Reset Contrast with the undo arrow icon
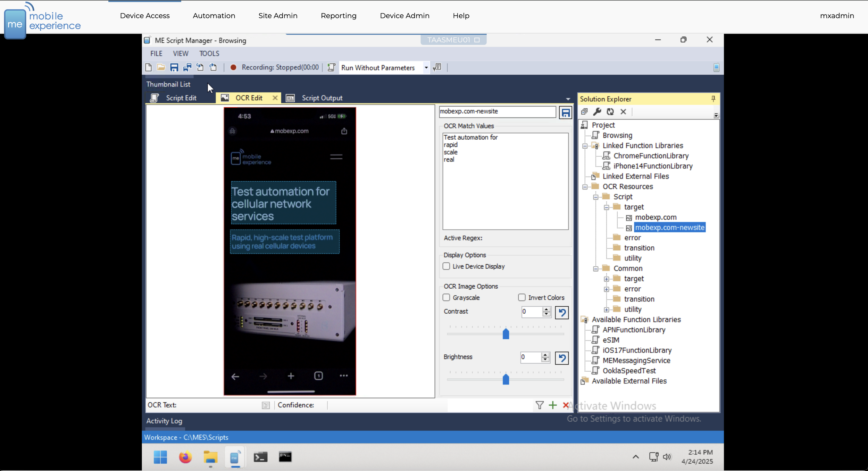 pos(561,312)
